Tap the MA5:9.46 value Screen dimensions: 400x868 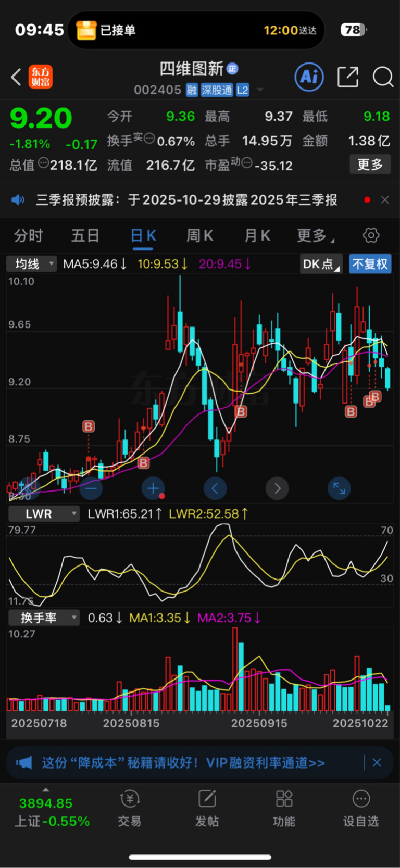pos(95,264)
